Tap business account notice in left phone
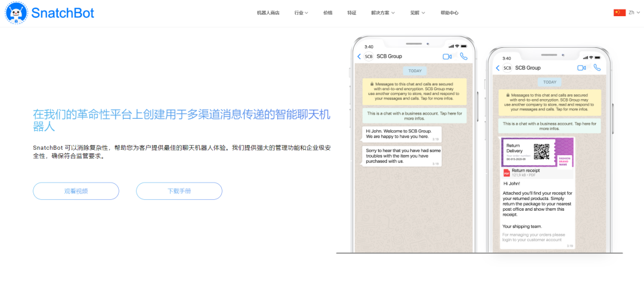Viewport: 644px width, 296px height. point(415,116)
